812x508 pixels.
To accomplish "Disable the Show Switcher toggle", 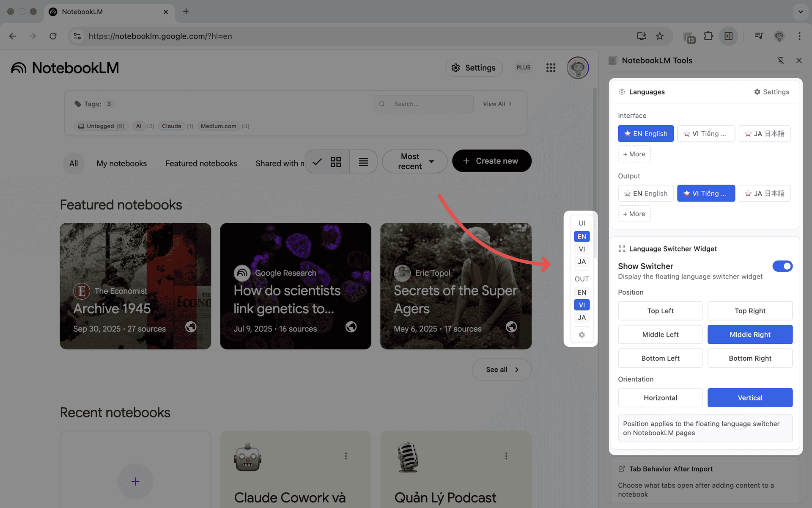I will pyautogui.click(x=783, y=266).
